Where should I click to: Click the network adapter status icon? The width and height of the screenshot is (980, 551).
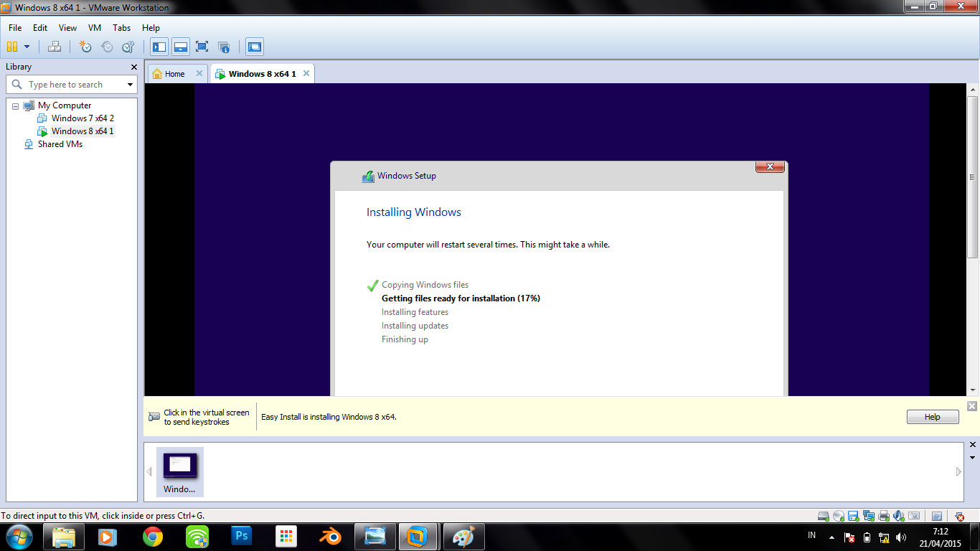pos(869,516)
